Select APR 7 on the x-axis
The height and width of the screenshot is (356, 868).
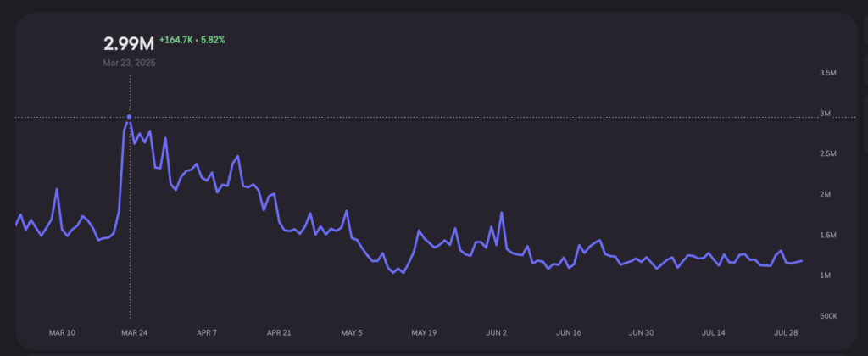click(x=206, y=333)
